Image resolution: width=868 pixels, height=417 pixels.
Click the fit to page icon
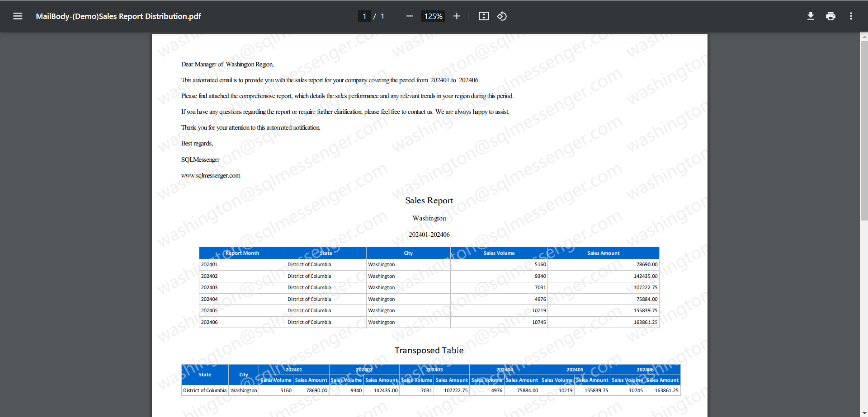coord(484,16)
